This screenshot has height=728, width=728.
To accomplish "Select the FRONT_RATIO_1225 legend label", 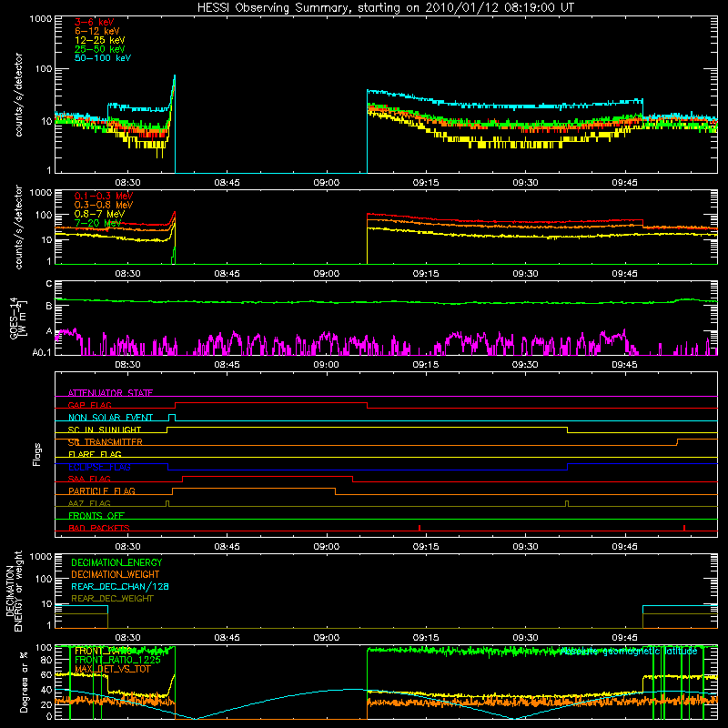I will coord(117,660).
